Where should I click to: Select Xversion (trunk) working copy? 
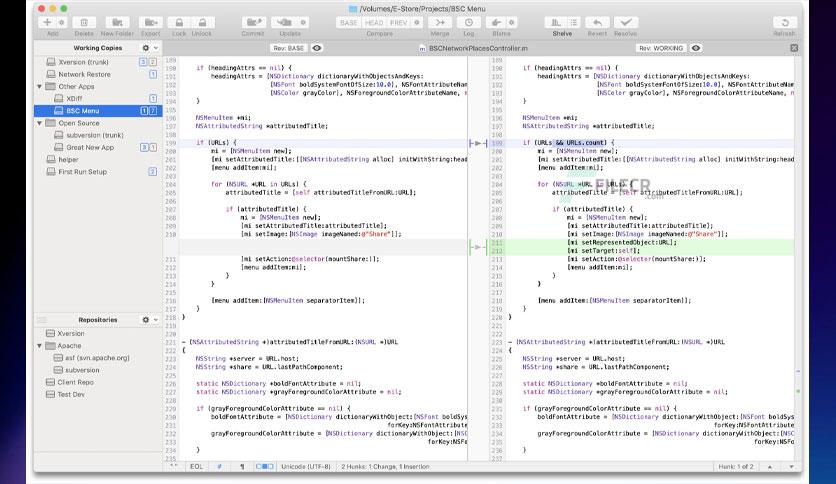point(98,62)
